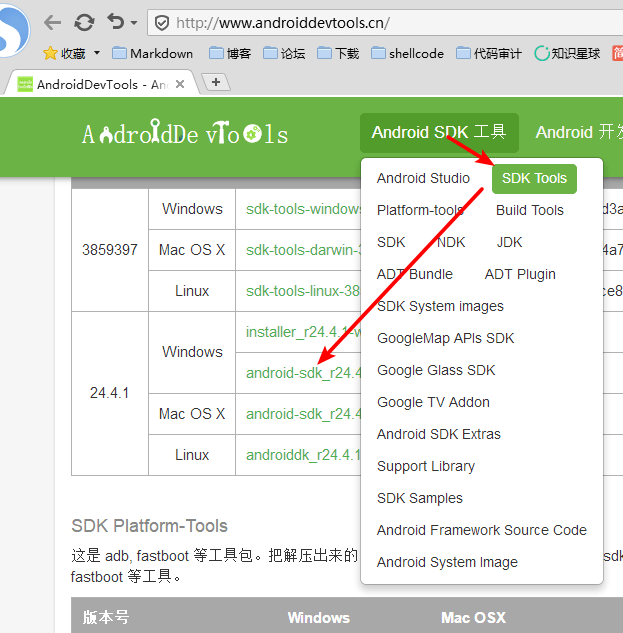This screenshot has height=633, width=623.
Task: Open the Markdown bookmarks folder
Action: point(152,53)
